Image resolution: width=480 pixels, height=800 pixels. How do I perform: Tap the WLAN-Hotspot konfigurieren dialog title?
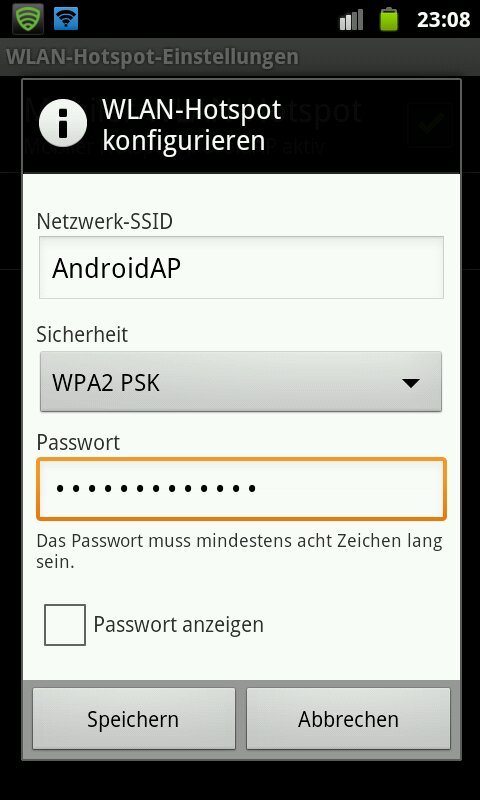pyautogui.click(x=191, y=124)
